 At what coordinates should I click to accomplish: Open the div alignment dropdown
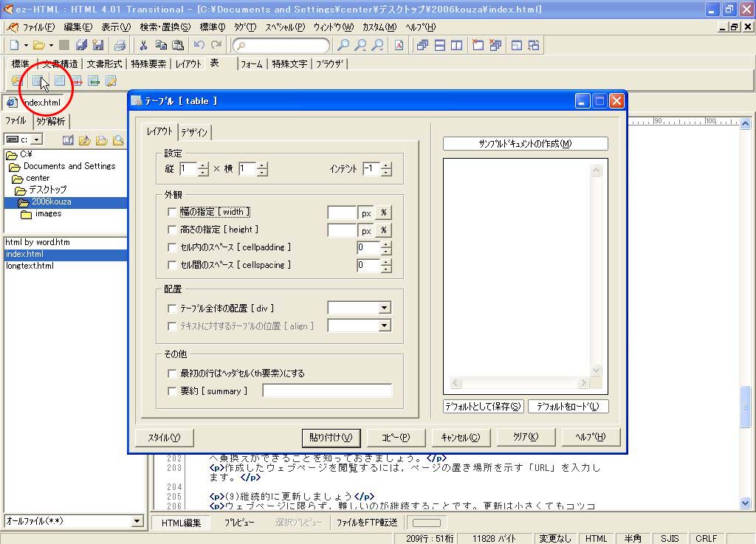click(384, 308)
